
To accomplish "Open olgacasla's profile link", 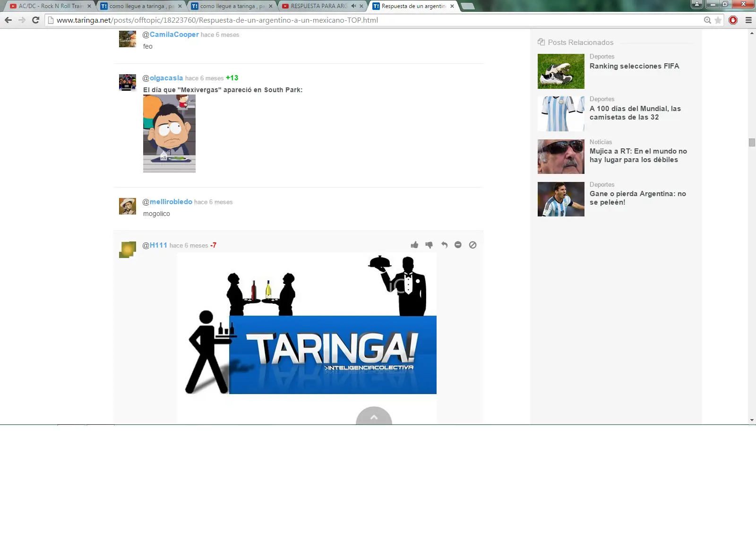I will (x=166, y=78).
